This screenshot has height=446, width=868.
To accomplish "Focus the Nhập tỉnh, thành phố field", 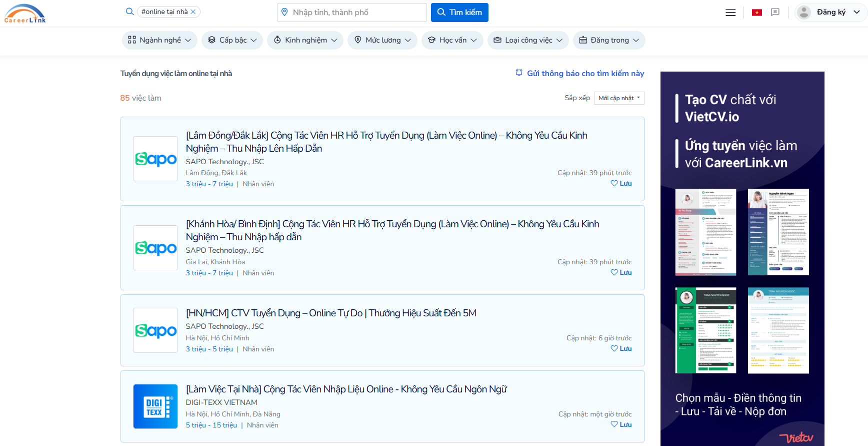I will 352,13.
